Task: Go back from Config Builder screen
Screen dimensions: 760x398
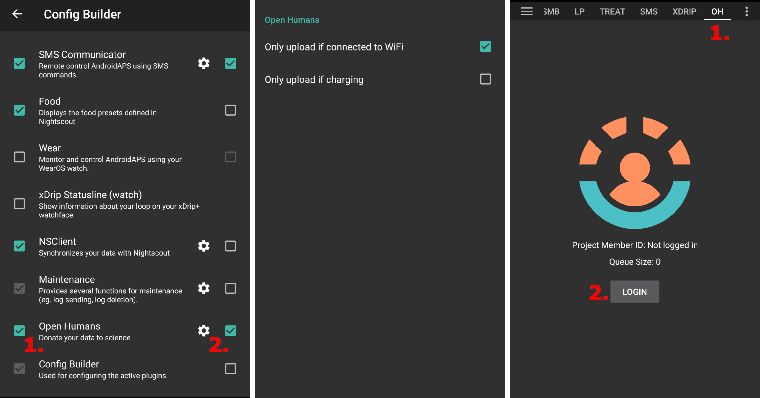Action: coord(17,14)
